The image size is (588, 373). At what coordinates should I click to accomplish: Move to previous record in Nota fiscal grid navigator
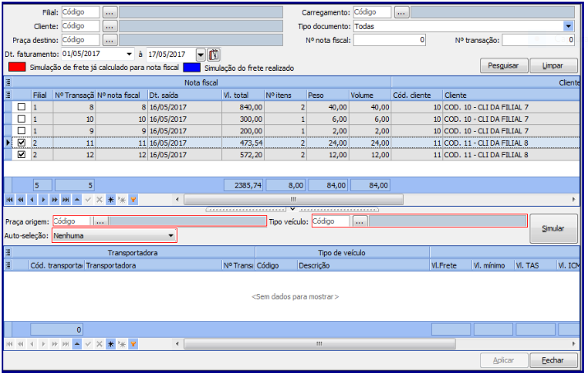pyautogui.click(x=32, y=199)
